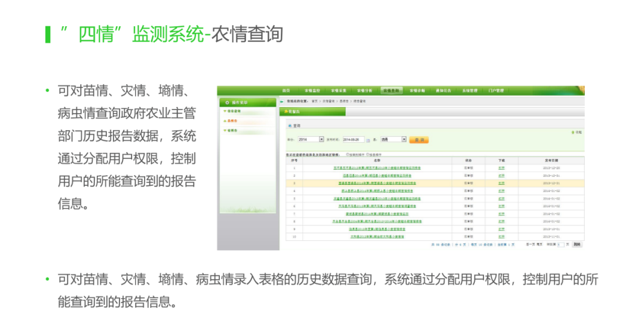644x318 pixels.
Task: Click the 跳转 page jump button
Action: 576,244
